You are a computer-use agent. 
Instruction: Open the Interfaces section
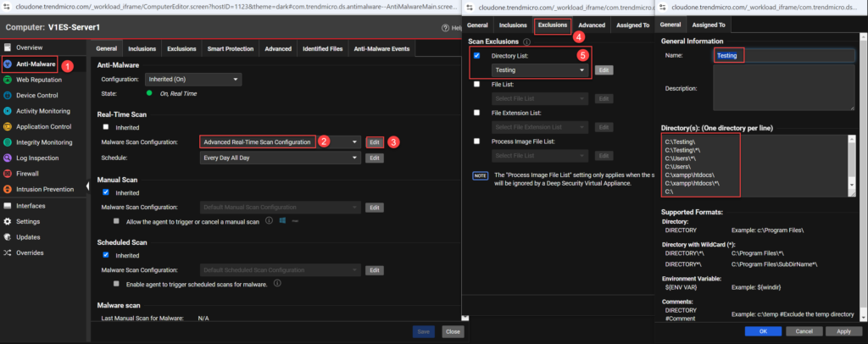31,206
